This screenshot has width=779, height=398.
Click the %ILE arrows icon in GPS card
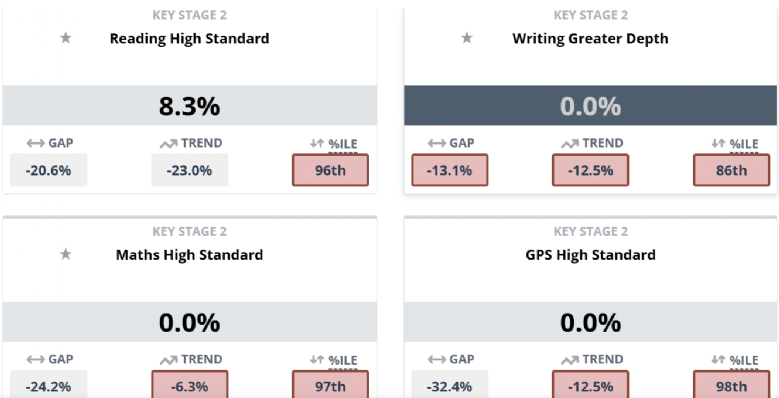[718, 360]
